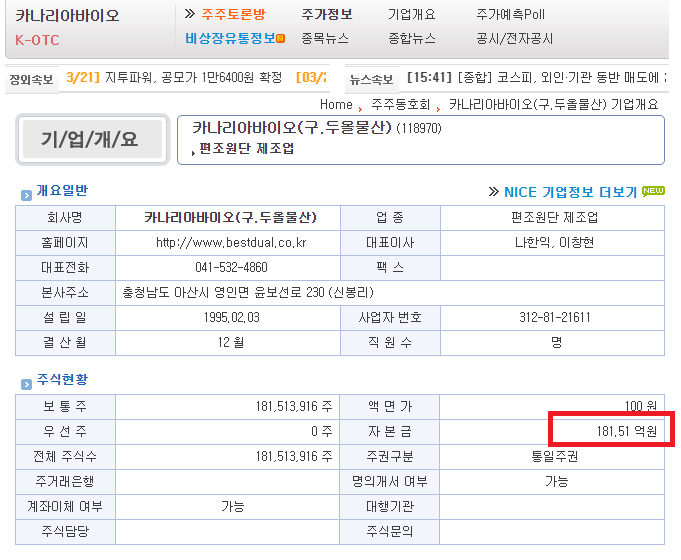Screen dimensions: 681x560
Task: Open 종합뉴스 menu item
Action: (411, 39)
